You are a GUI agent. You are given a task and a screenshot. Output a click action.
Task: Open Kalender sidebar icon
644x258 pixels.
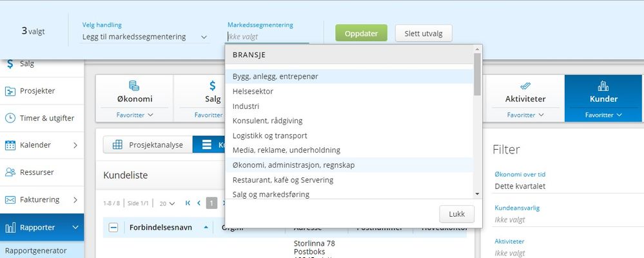point(10,145)
